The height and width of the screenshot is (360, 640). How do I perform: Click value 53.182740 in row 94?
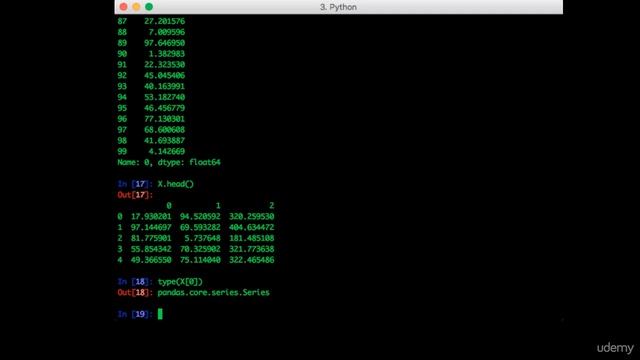pos(164,97)
